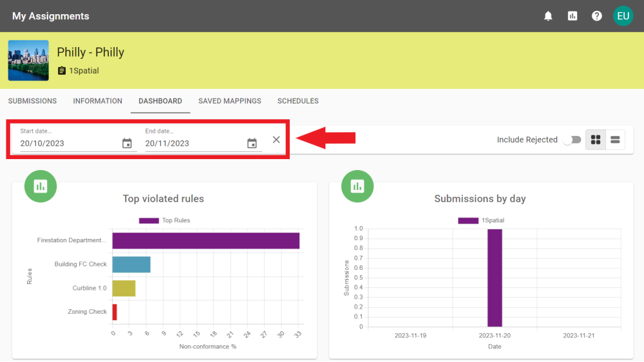Click the Include Rejected label
644x362 pixels.
(x=527, y=140)
